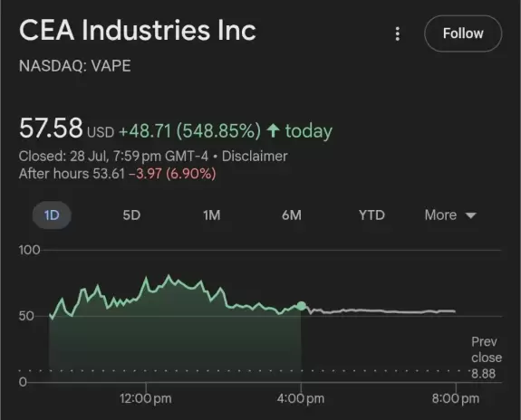The image size is (521, 420).
Task: Select the 1D chart range
Action: [x=52, y=215]
